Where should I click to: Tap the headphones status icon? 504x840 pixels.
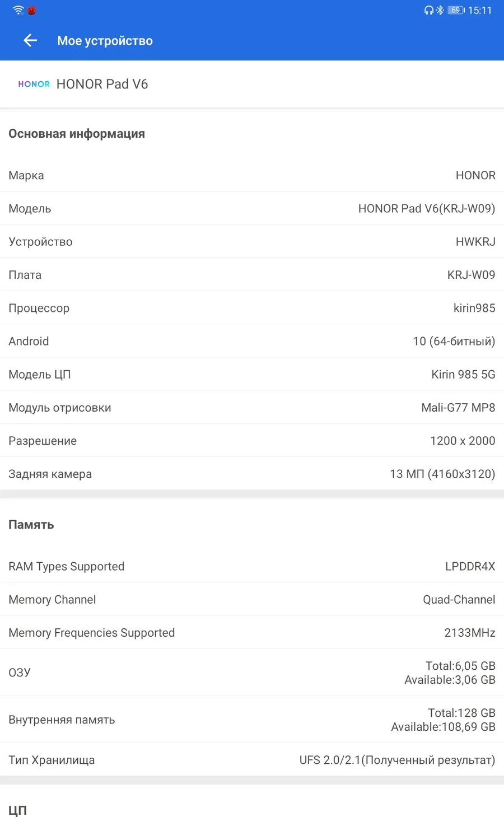428,10
